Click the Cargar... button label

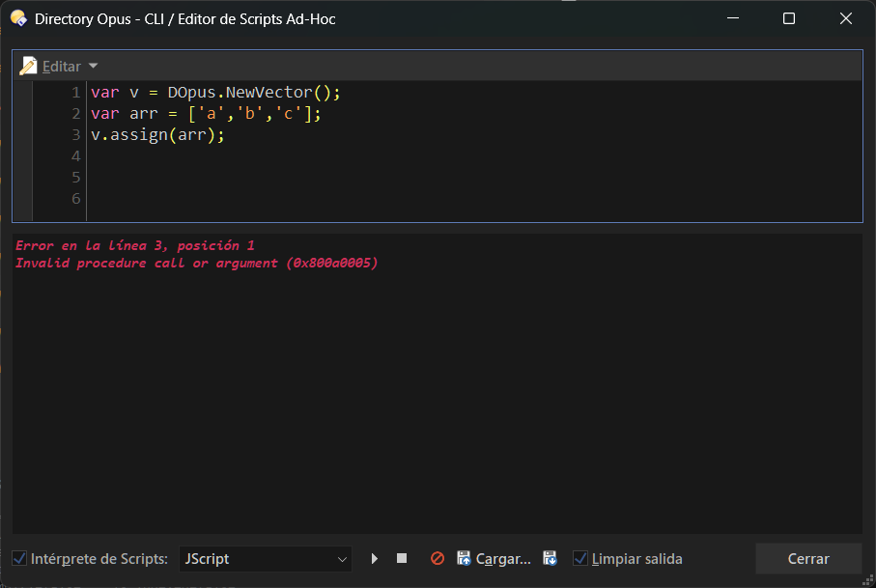pyautogui.click(x=503, y=558)
